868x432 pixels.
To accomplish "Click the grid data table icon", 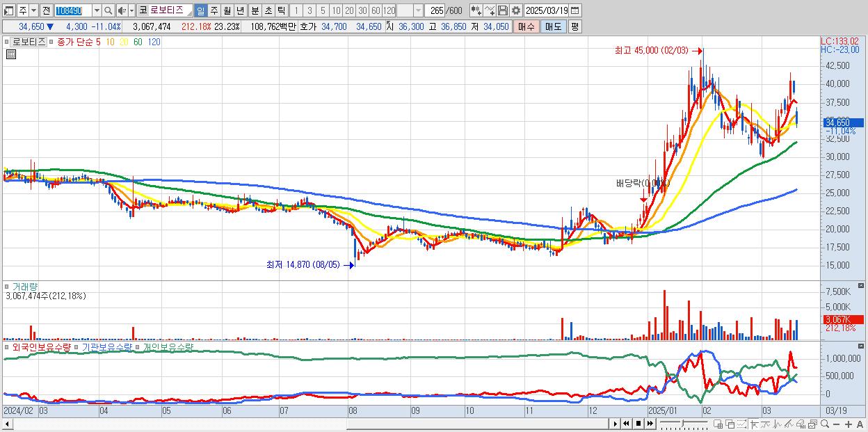I will [x=10, y=54].
